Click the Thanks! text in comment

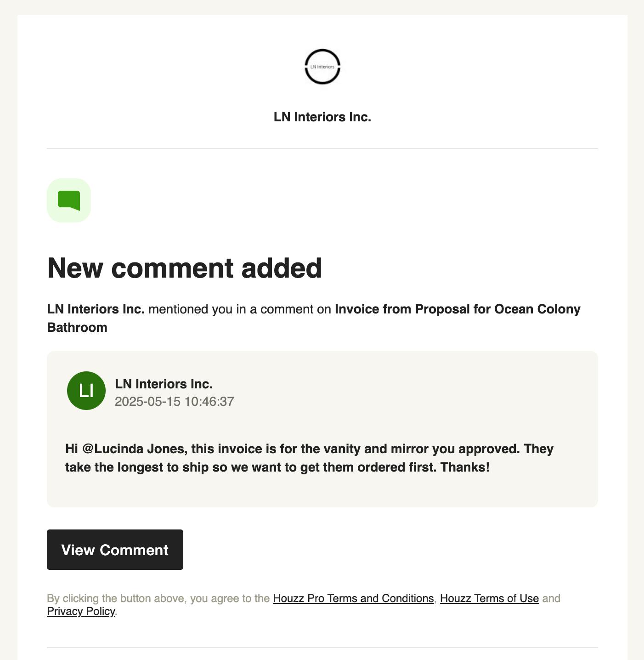[465, 467]
